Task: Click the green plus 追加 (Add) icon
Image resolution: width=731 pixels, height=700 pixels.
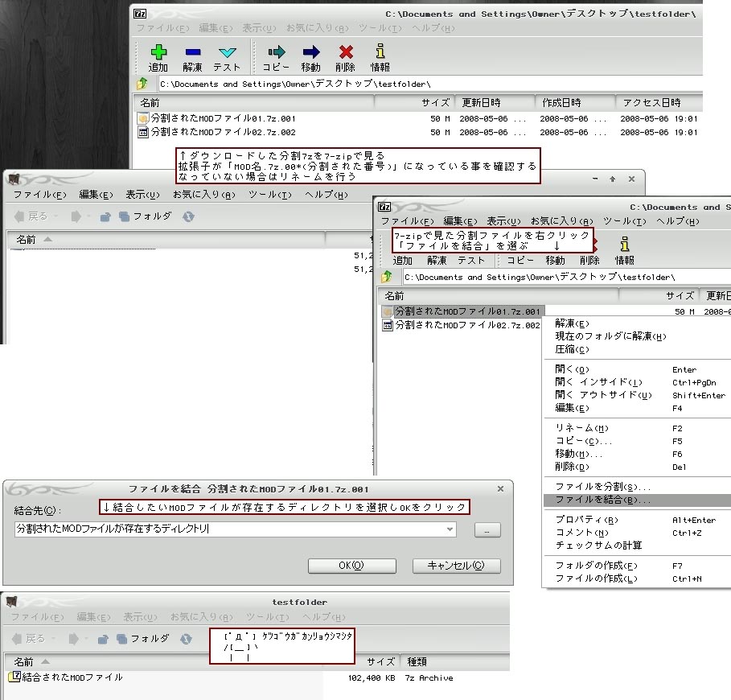Action: (x=158, y=54)
